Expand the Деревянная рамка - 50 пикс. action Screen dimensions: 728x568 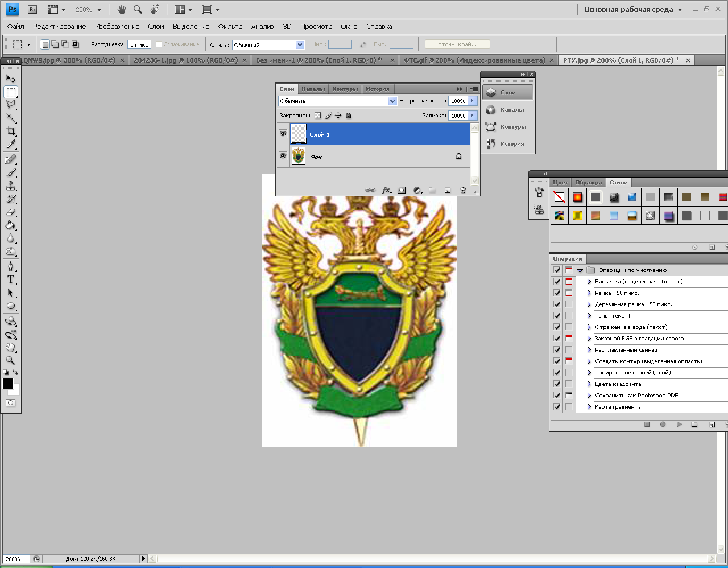click(589, 304)
